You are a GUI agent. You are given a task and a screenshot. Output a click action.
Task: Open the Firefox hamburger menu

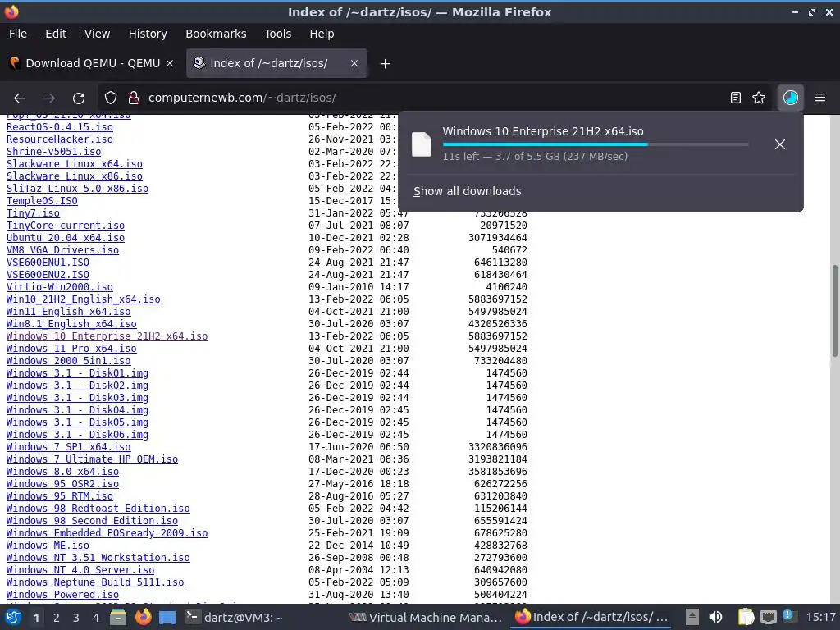(x=820, y=98)
